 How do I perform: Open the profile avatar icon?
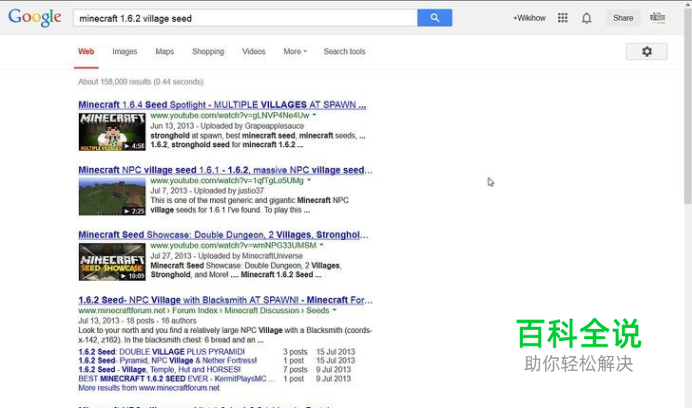pos(657,18)
